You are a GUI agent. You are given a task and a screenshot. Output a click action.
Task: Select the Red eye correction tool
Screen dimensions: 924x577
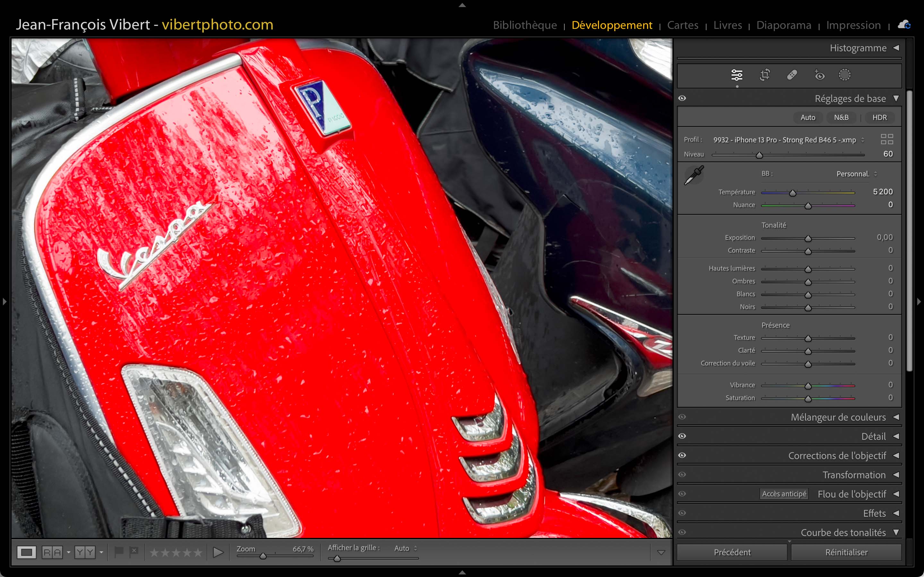(x=819, y=75)
